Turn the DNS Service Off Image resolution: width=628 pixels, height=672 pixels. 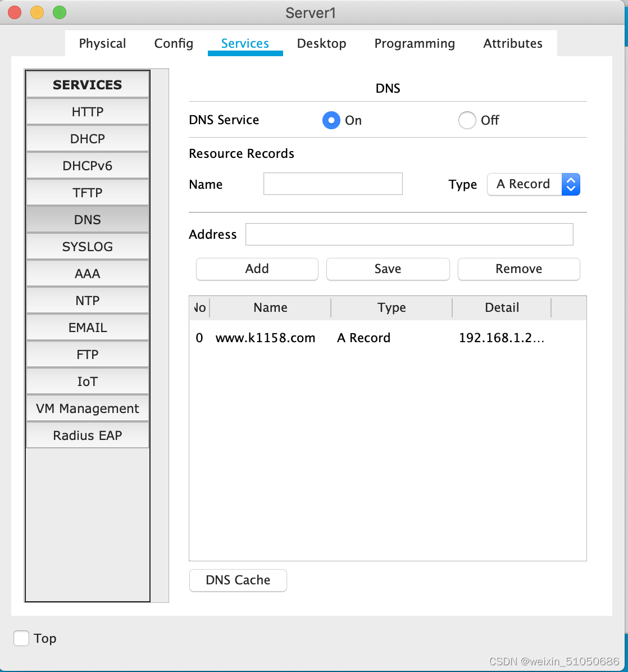467,120
